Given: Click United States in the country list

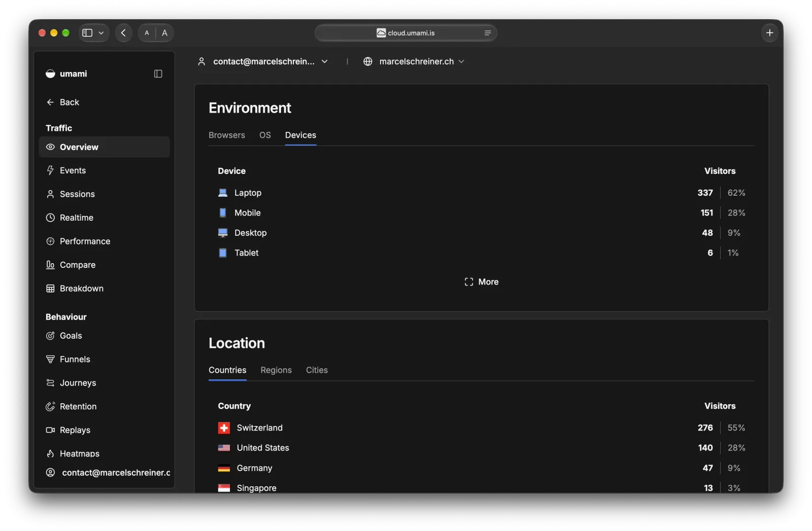Looking at the screenshot, I should click(x=263, y=448).
